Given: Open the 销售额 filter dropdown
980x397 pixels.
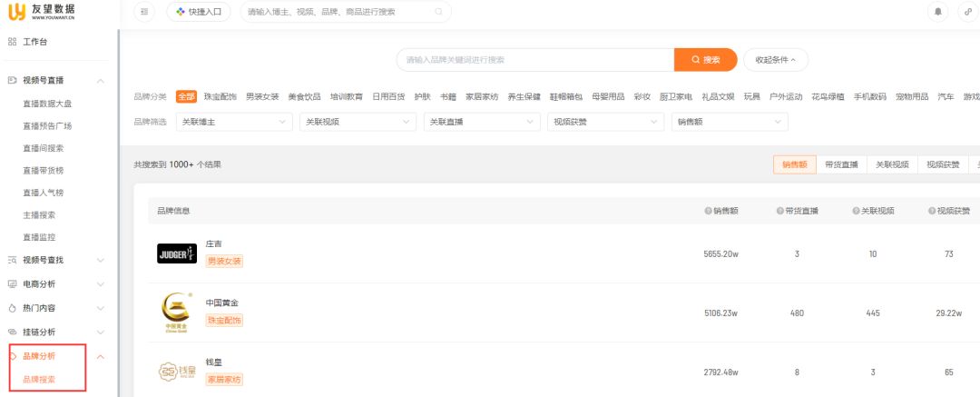Looking at the screenshot, I should point(730,122).
